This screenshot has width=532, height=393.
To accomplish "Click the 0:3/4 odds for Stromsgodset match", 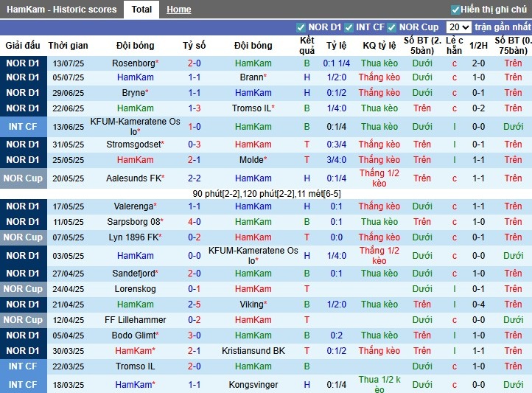I will [336, 145].
